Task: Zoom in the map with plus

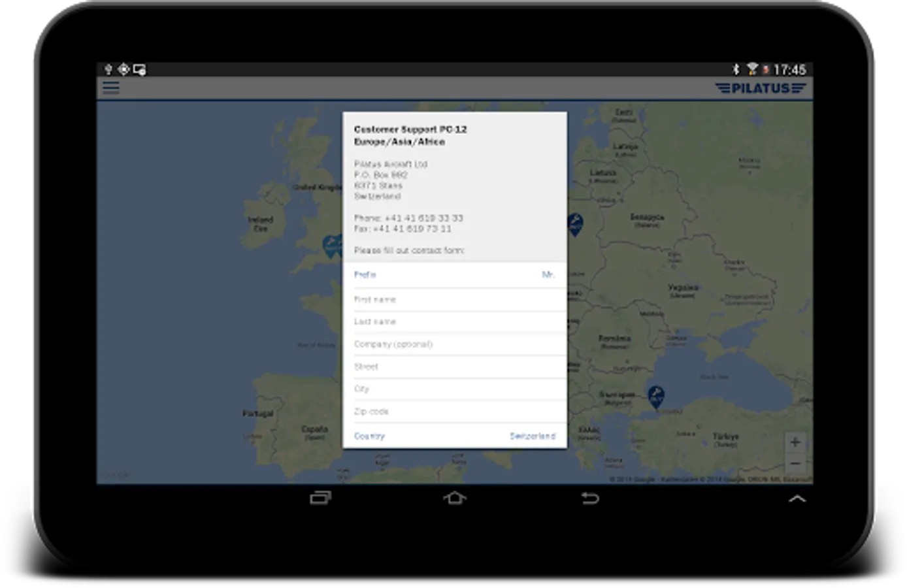Action: pyautogui.click(x=795, y=442)
